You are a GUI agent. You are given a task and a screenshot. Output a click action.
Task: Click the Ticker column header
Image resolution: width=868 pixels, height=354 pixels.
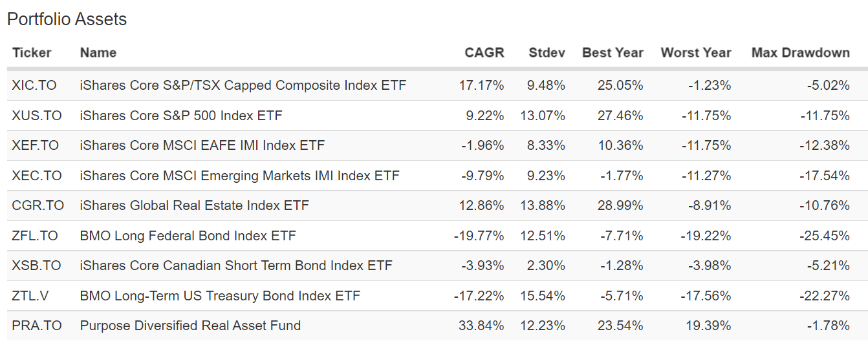pyautogui.click(x=32, y=53)
